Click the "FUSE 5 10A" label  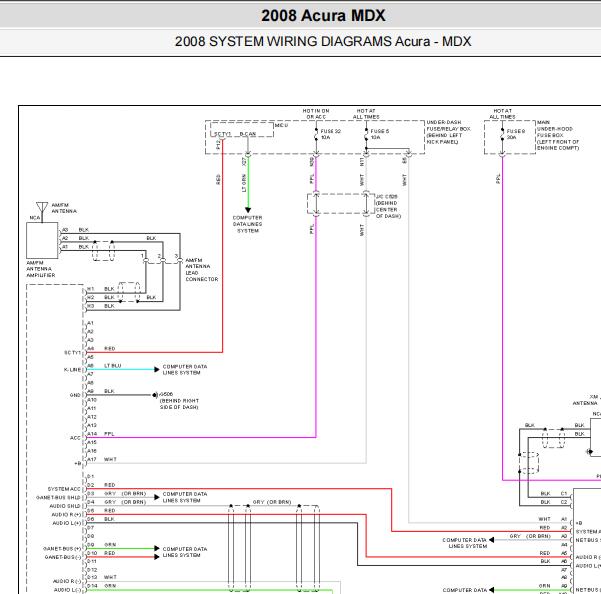click(379, 134)
